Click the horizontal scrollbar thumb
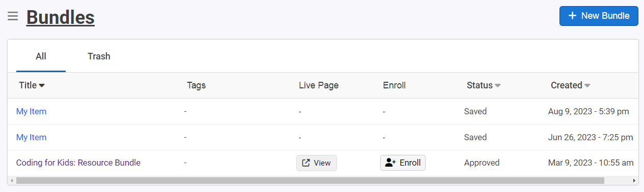Screen dimensions: 644x192 310,180
